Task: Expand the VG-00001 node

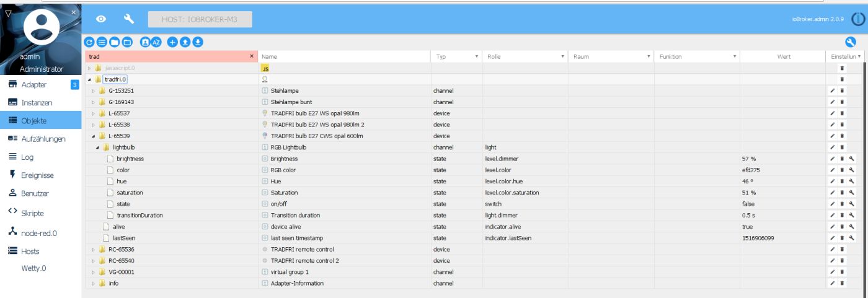Action: click(x=94, y=272)
